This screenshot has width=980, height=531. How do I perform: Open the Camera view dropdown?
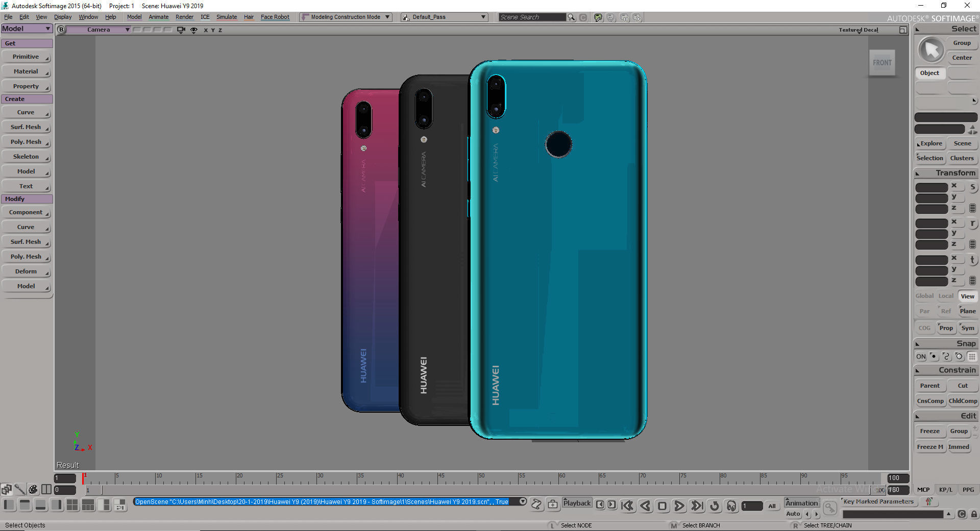click(x=99, y=30)
